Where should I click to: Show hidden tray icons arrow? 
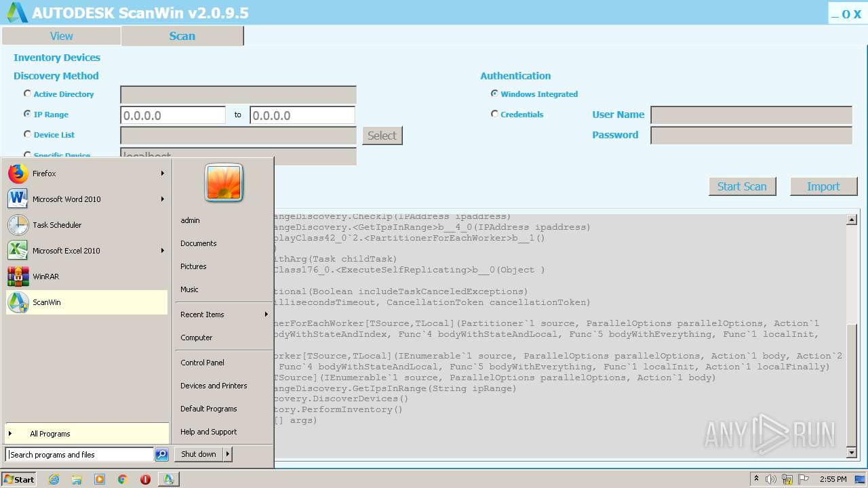tap(756, 479)
